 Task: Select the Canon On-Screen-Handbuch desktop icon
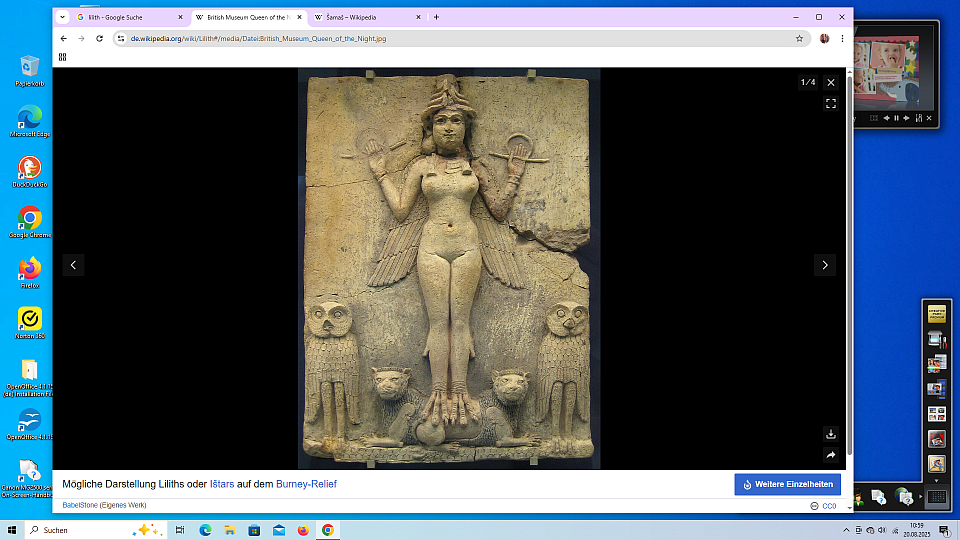tap(28, 479)
